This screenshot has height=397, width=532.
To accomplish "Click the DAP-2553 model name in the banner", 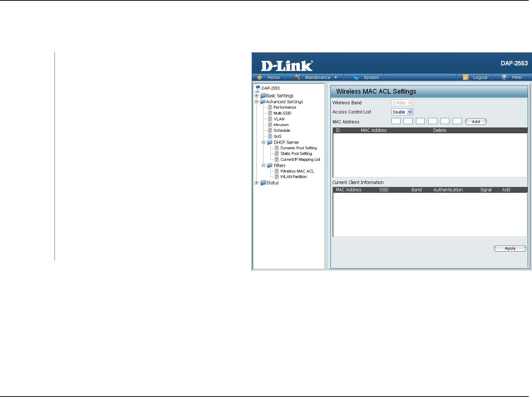I will tap(514, 63).
